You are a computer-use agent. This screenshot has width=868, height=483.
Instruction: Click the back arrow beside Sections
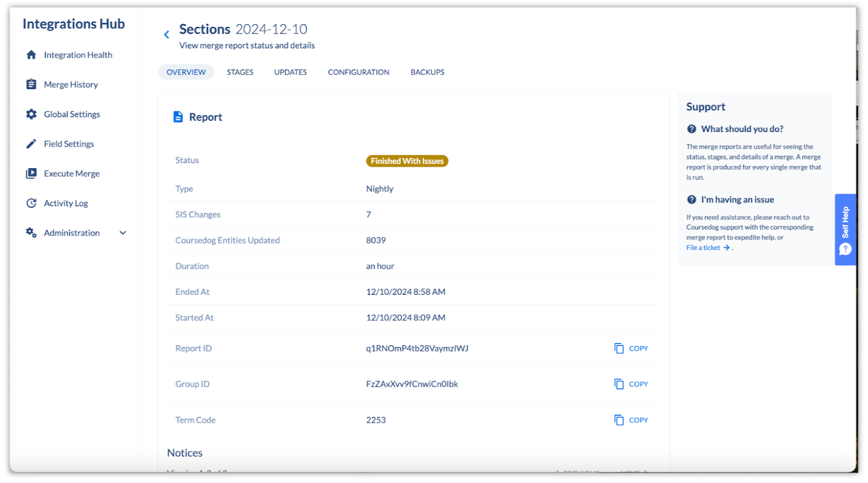point(167,35)
